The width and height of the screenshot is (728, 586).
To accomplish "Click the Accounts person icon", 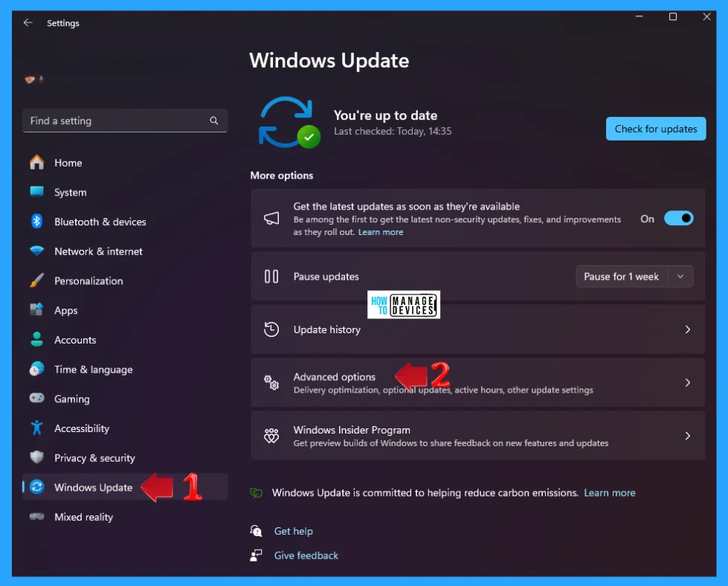I will click(36, 339).
